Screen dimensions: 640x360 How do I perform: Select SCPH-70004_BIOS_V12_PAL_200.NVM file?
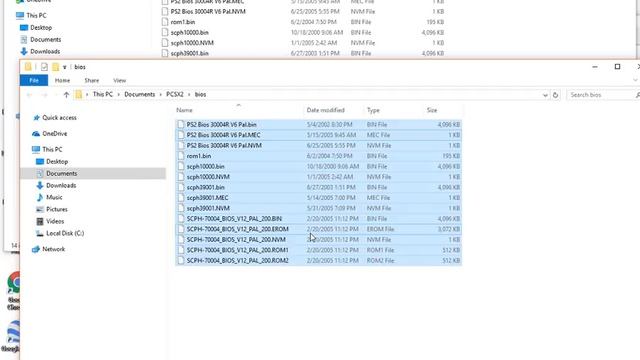point(236,240)
